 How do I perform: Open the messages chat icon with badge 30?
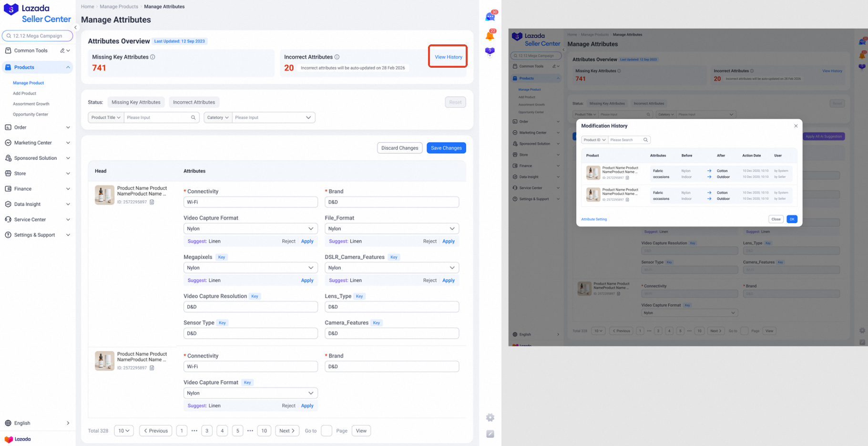coord(490,16)
